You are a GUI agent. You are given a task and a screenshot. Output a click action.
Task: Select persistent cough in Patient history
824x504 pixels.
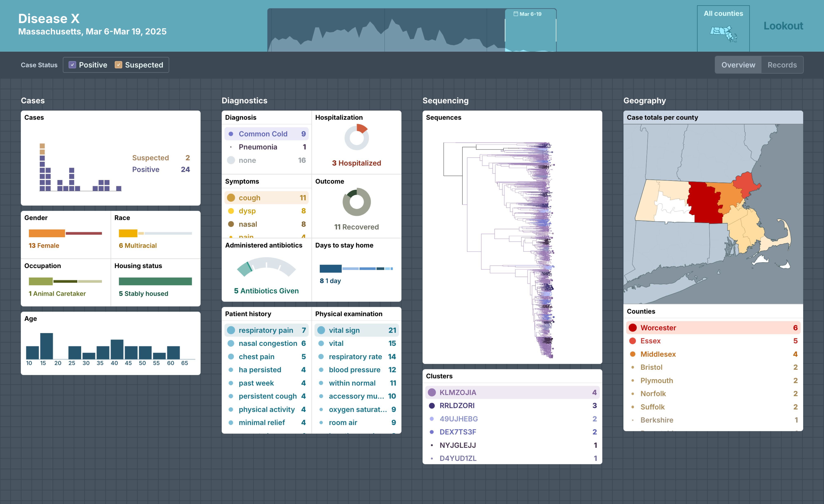(267, 396)
